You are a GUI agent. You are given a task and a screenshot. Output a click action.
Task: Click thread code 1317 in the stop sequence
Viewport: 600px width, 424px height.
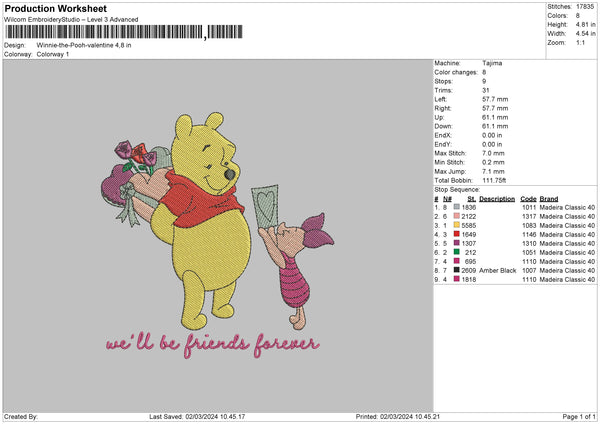(x=529, y=216)
